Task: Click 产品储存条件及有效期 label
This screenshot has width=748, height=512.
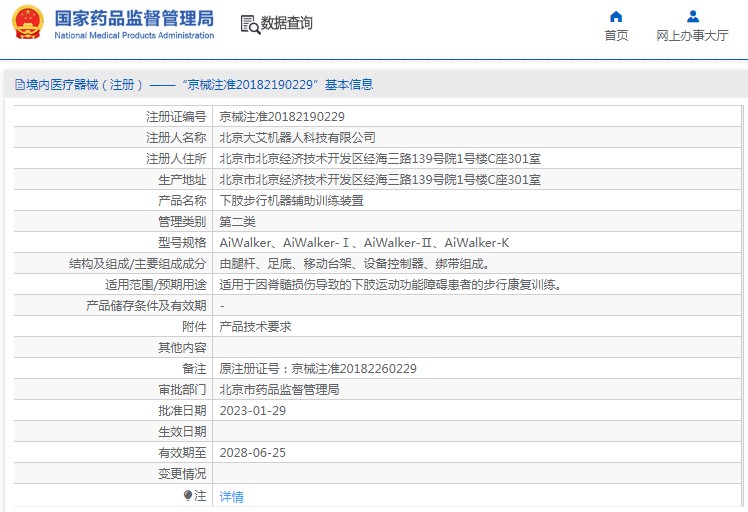Action: click(146, 306)
